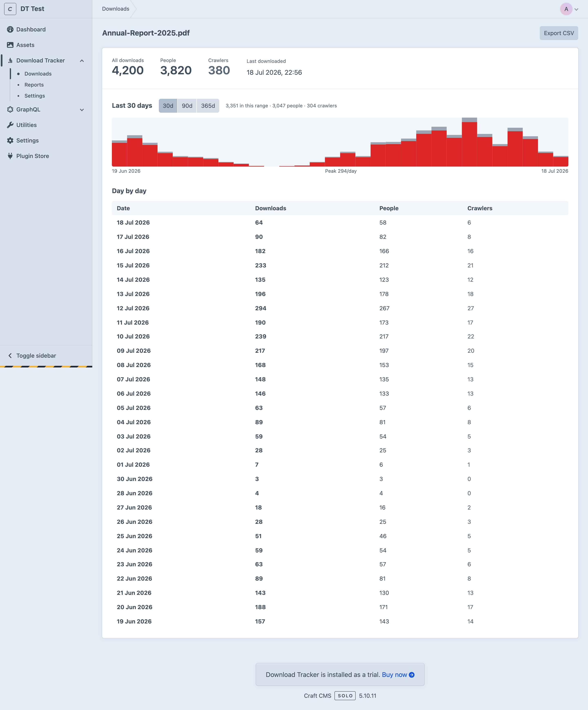Open Download Tracker Settings subnav item
This screenshot has width=588, height=710.
[x=35, y=96]
